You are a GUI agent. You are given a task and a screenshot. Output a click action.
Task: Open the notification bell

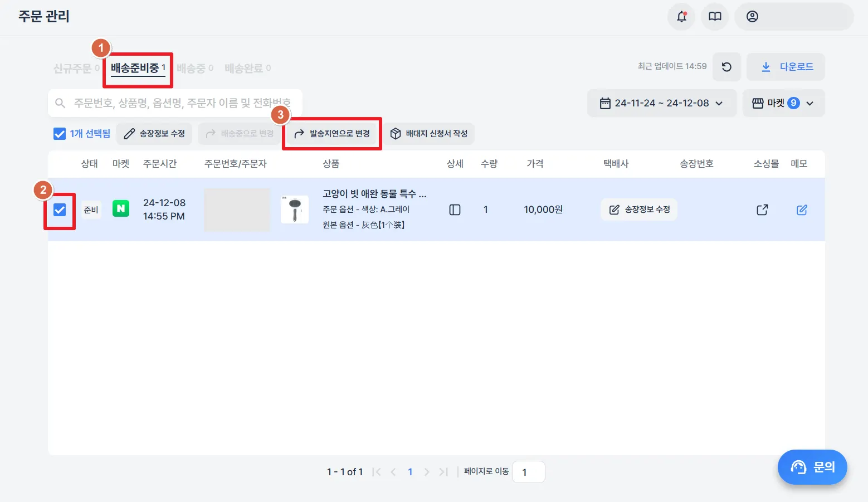coord(681,17)
